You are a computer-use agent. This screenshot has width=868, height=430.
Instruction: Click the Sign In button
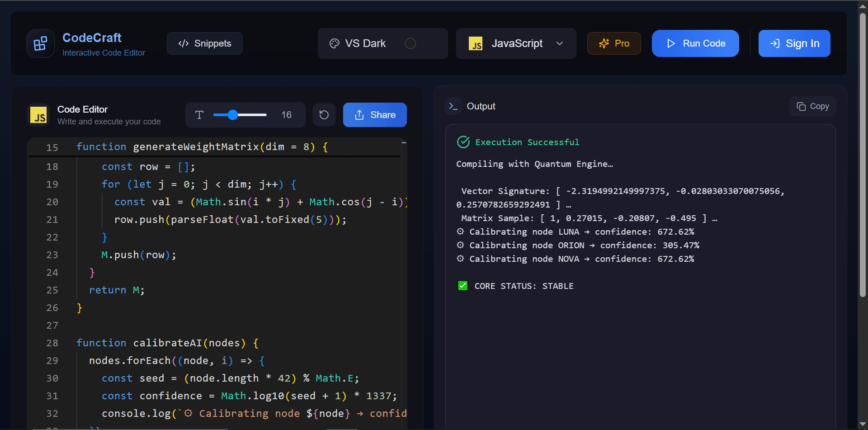[x=794, y=43]
